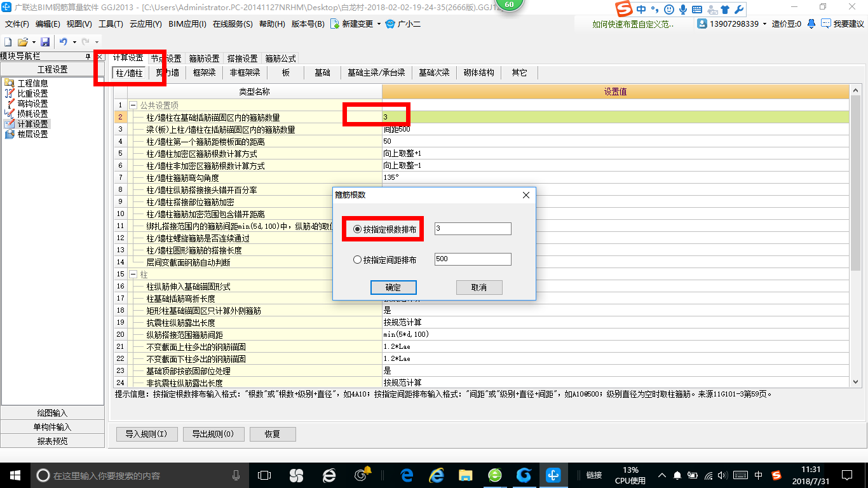Viewport: 868px width, 488px height.
Task: Click the notification bell icon
Action: 811,24
